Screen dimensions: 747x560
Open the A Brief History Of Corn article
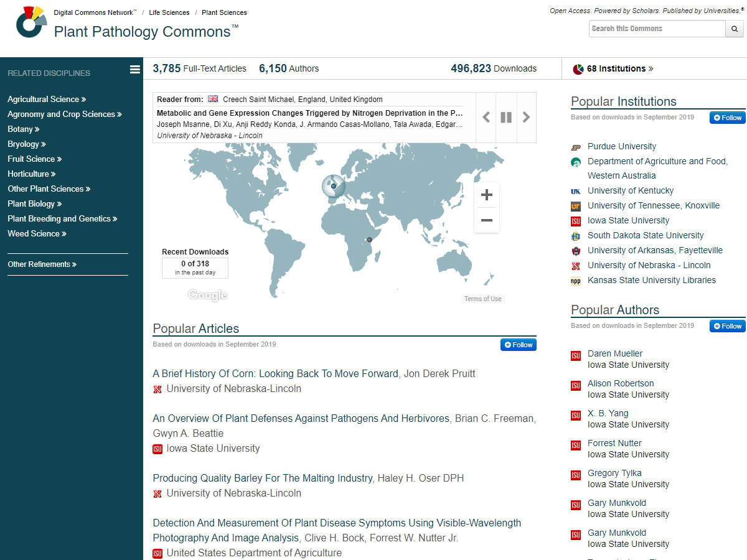click(275, 374)
